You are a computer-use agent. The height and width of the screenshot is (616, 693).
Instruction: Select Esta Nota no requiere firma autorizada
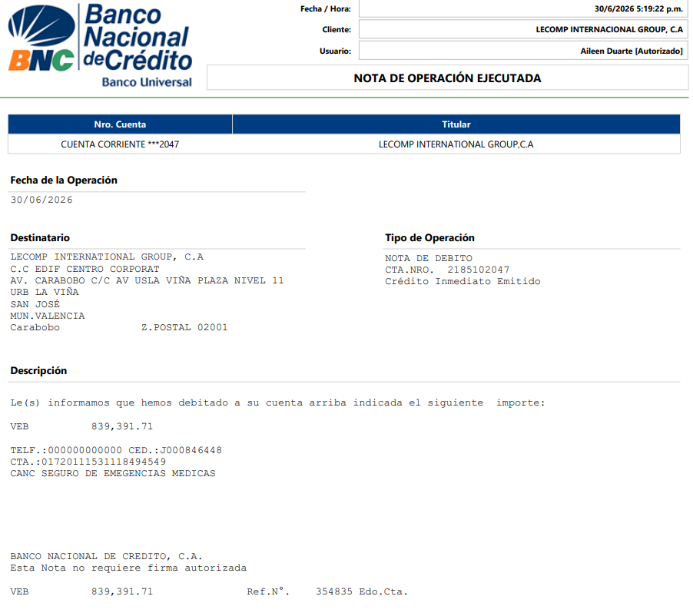pyautogui.click(x=128, y=568)
